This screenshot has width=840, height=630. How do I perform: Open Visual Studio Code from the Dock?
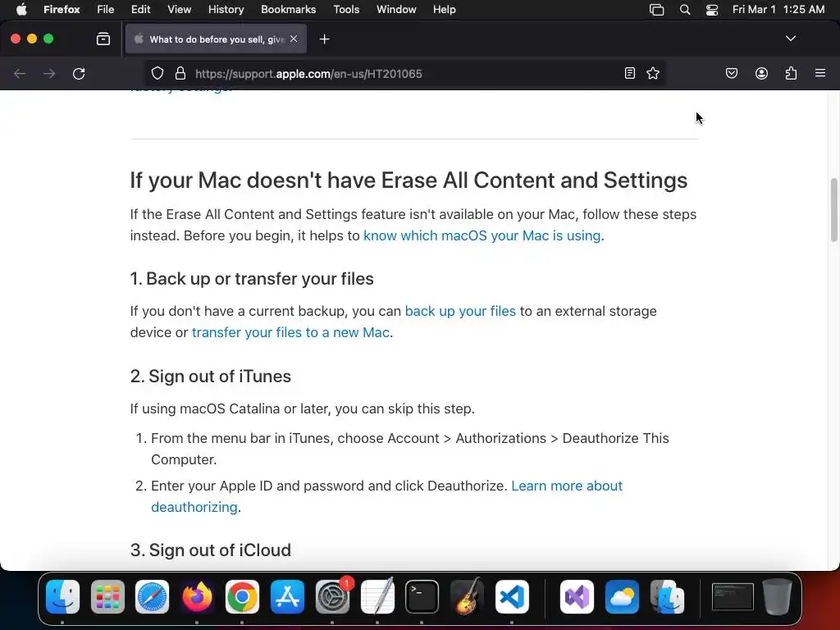[512, 597]
